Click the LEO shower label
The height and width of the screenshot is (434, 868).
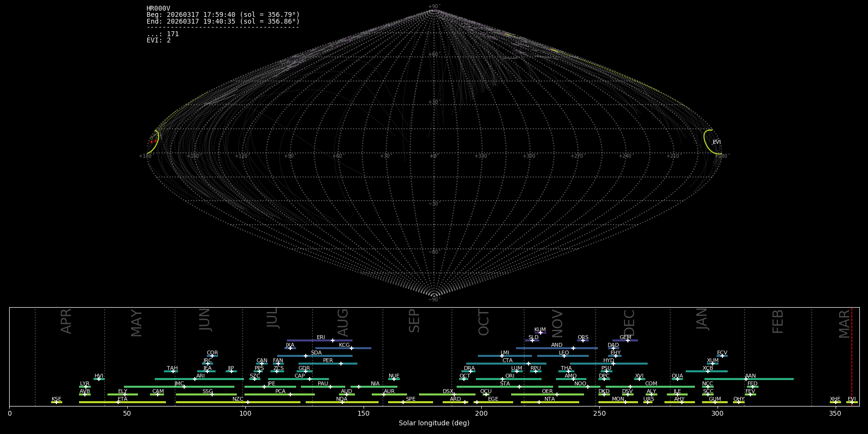[x=564, y=353]
